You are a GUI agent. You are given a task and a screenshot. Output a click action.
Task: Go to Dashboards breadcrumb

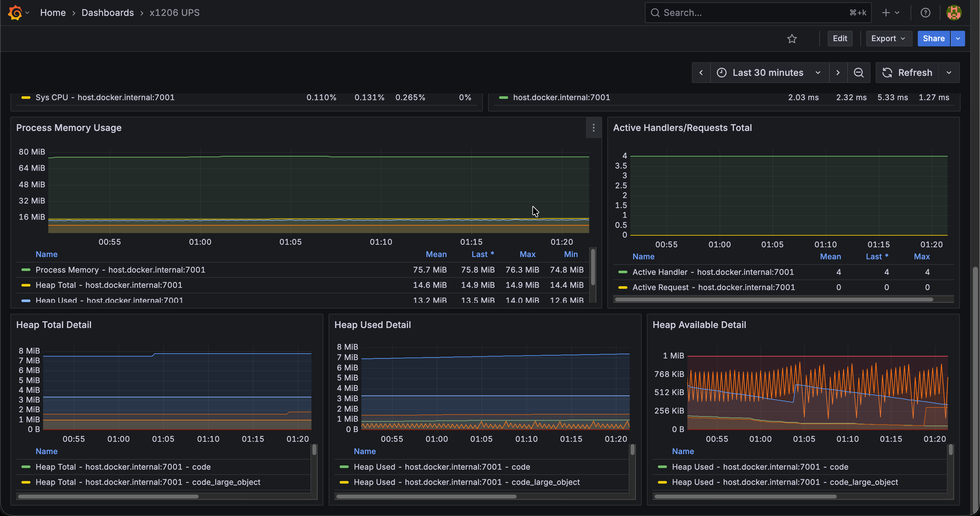click(x=108, y=13)
